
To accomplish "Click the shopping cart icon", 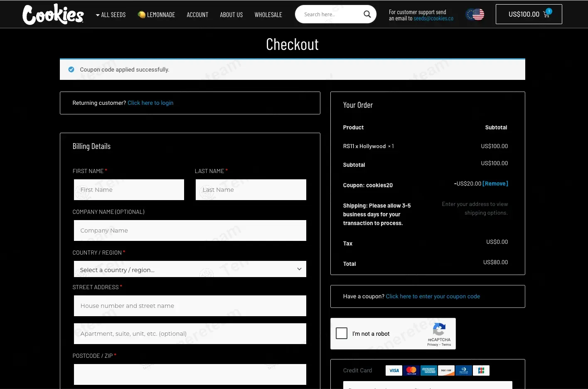I will (547, 14).
